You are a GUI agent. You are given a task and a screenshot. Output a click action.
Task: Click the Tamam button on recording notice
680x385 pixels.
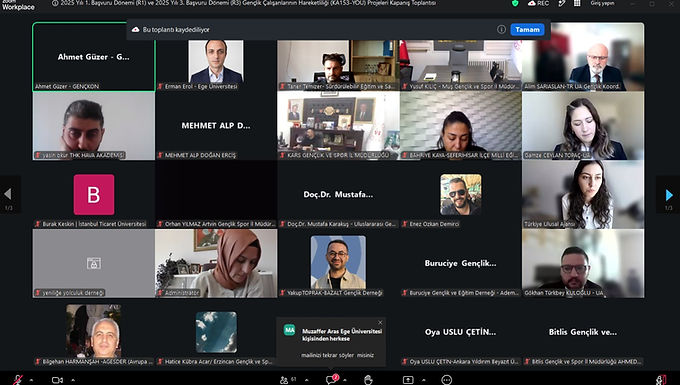point(527,29)
